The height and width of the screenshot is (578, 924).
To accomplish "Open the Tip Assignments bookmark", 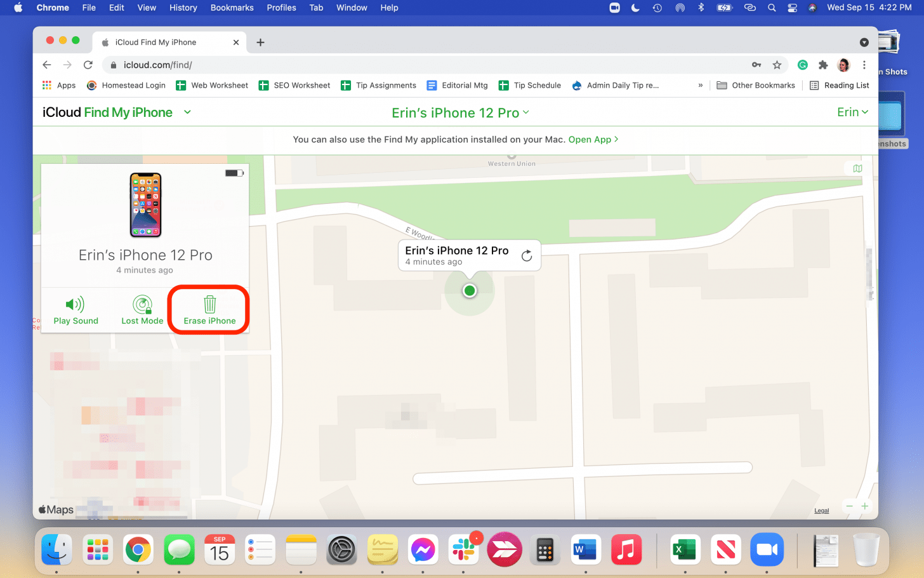I will (x=379, y=85).
